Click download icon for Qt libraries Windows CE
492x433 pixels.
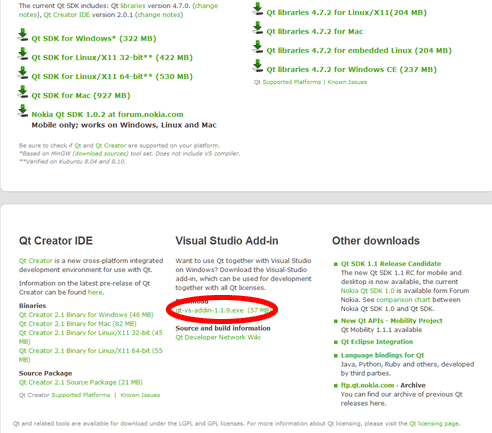[258, 66]
